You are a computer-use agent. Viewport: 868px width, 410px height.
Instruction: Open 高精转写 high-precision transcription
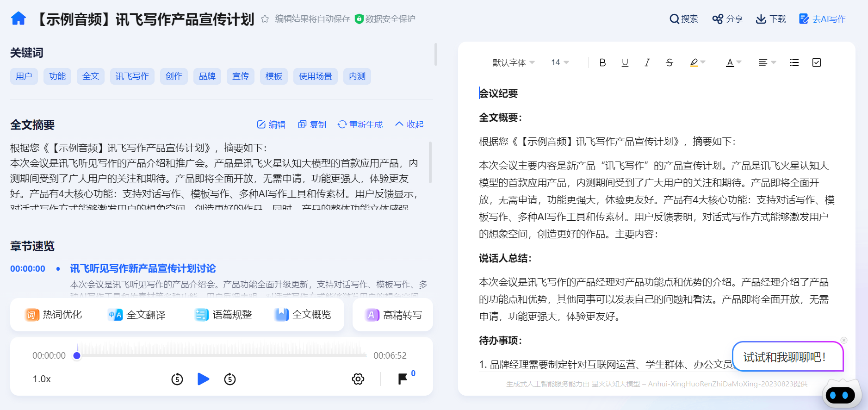[393, 315]
